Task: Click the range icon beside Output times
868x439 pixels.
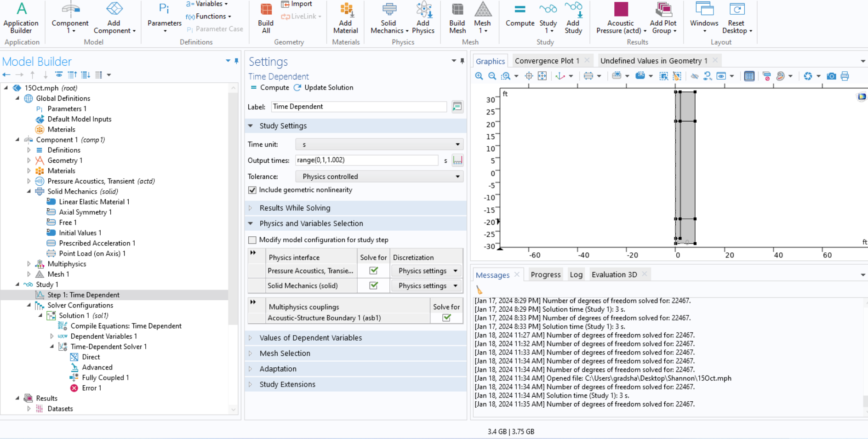Action: pos(457,160)
